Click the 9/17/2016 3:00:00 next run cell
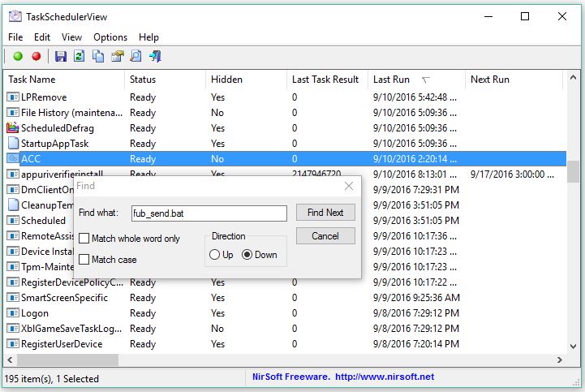The image size is (585, 392). coord(512,174)
